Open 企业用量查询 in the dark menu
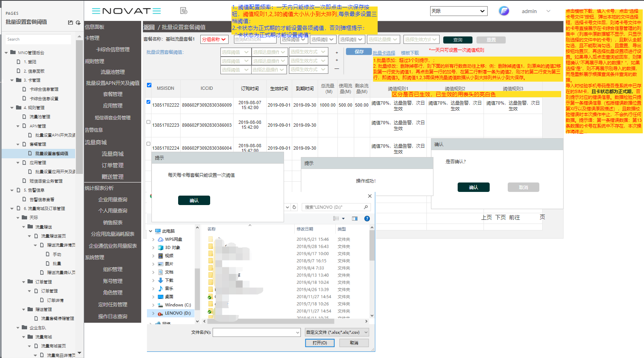The width and height of the screenshot is (644, 358). [112, 199]
